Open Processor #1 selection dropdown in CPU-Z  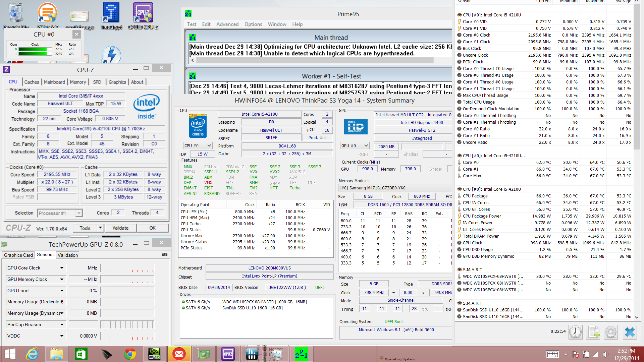click(x=60, y=213)
